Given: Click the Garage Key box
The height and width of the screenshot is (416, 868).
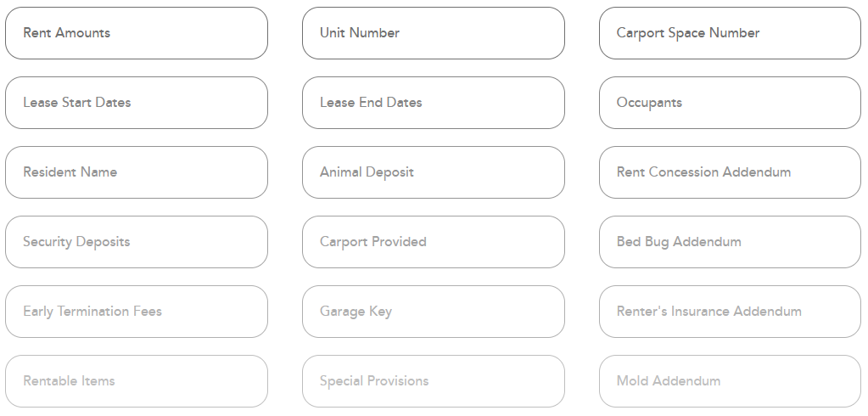Looking at the screenshot, I should pos(434,312).
